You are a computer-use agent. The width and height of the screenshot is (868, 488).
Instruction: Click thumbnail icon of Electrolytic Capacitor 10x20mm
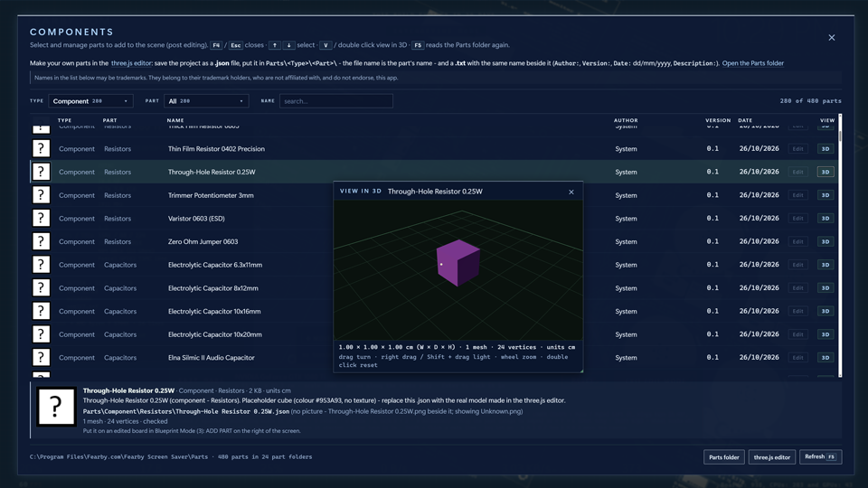pyautogui.click(x=41, y=334)
